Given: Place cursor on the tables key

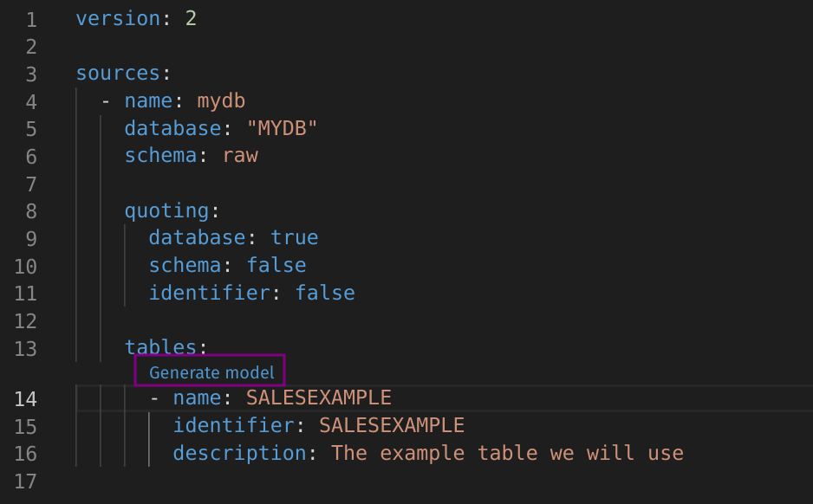Looking at the screenshot, I should pyautogui.click(x=160, y=347).
